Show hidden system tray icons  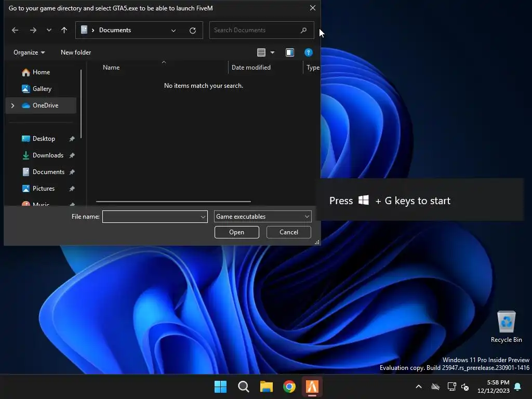(419, 387)
